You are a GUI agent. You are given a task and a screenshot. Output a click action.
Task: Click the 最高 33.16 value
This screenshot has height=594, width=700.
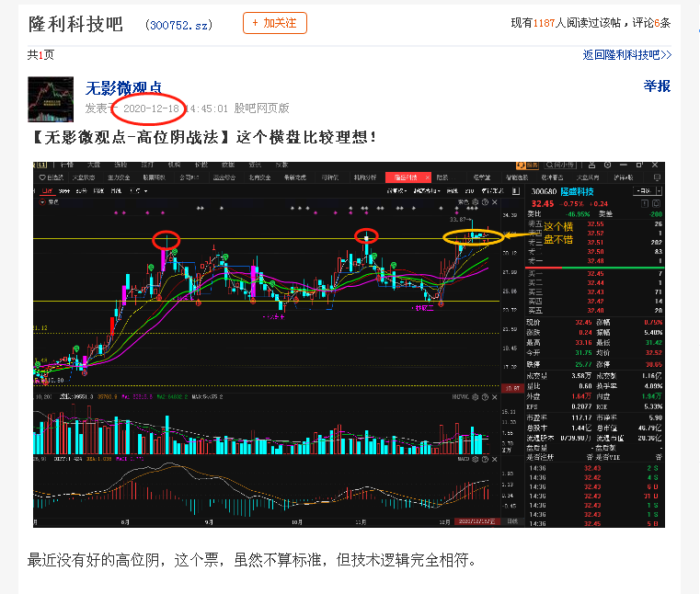pyautogui.click(x=583, y=343)
